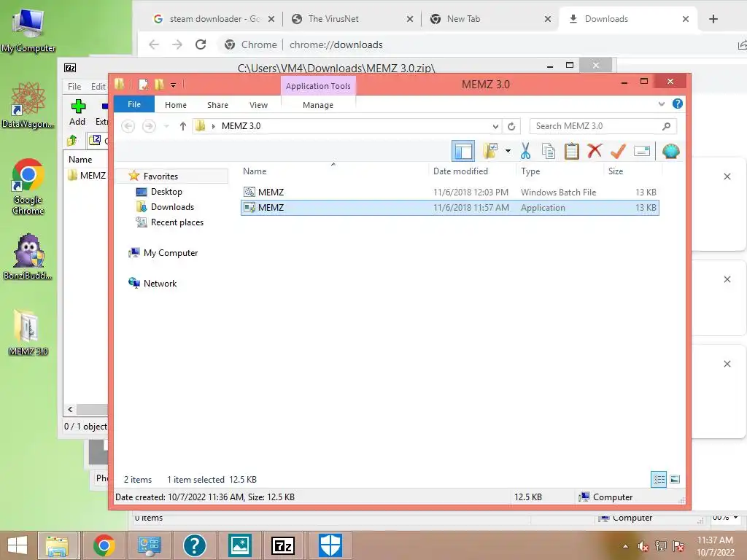Open the recent locations dropdown arrow

(166, 126)
